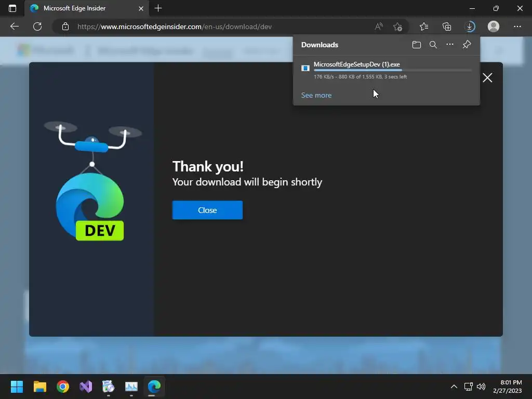Image resolution: width=532 pixels, height=399 pixels.
Task: Toggle the Downloads toolbar icon
Action: click(470, 26)
